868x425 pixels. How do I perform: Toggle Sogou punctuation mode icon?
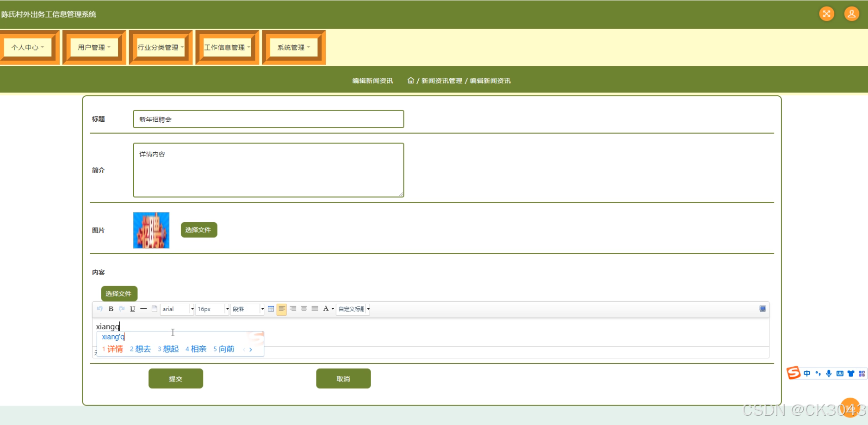click(818, 374)
